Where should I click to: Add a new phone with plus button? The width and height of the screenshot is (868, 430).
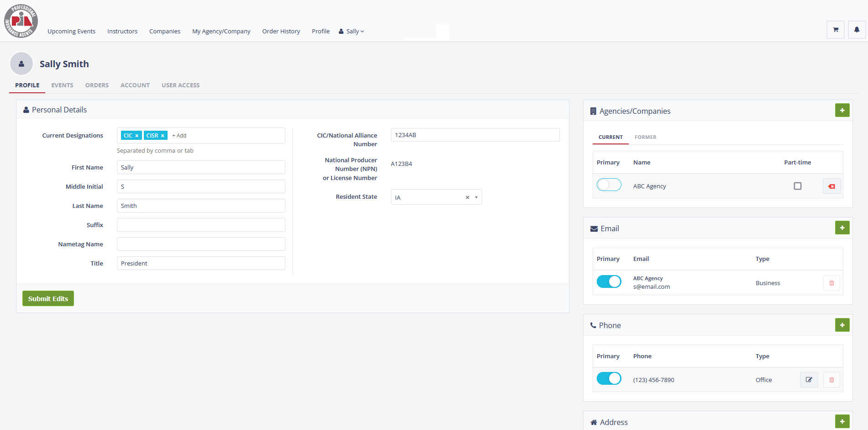tap(842, 325)
